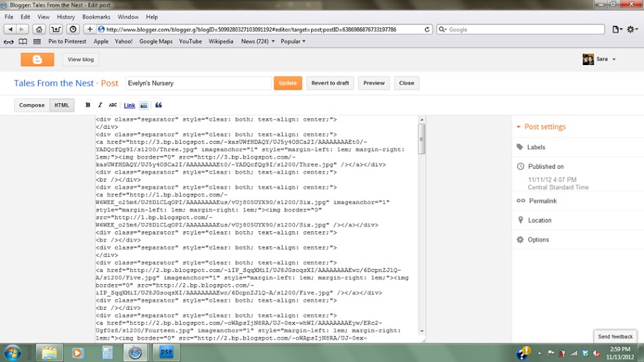The width and height of the screenshot is (644, 362).
Task: Click the HTML editor vertical scrollbar thumb
Action: pos(422,139)
